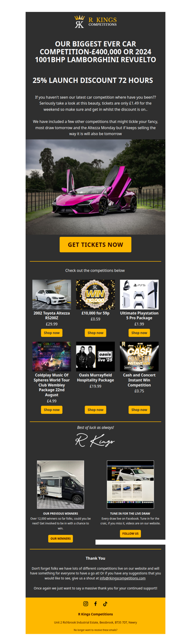
Task: Open the white Toyota Altezza thumbnail
Action: (x=52, y=295)
